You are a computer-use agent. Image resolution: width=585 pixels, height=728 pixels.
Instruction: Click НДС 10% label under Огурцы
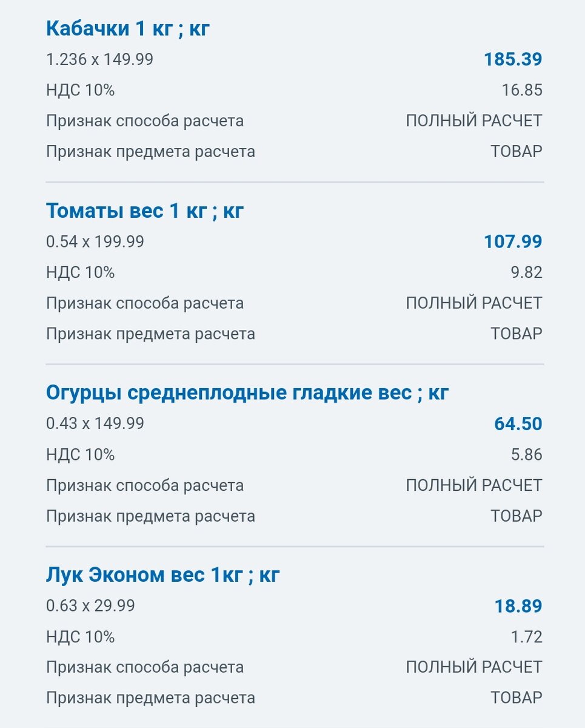(80, 454)
